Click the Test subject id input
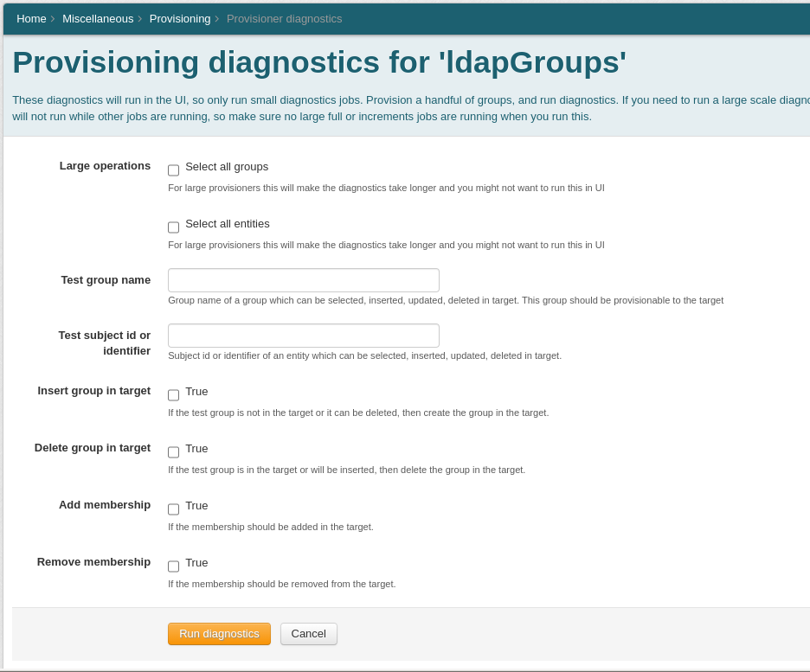810x672 pixels. tap(303, 336)
